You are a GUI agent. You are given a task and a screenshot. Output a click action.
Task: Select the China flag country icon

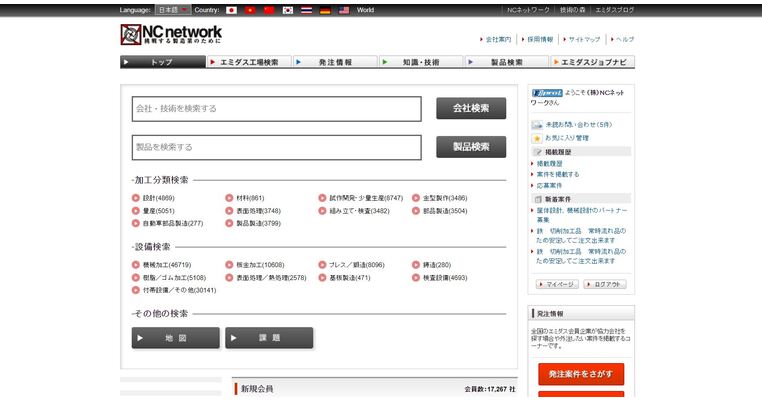pyautogui.click(x=268, y=10)
